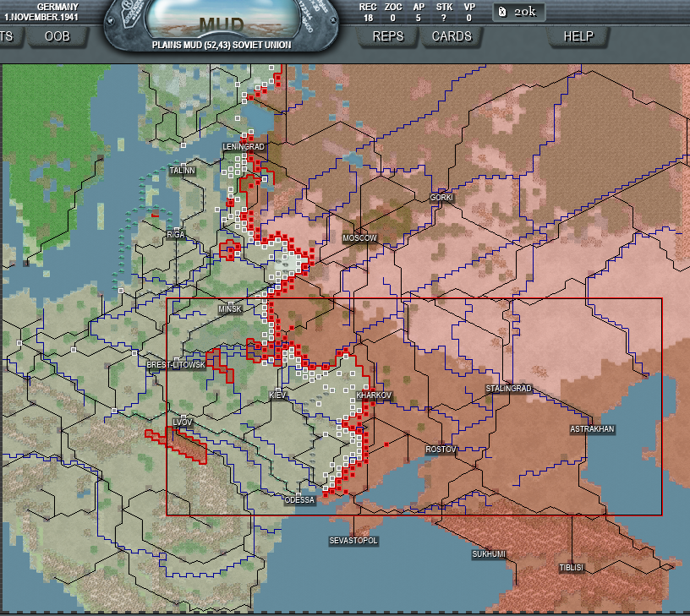This screenshot has height=616, width=690.
Task: Select the Moscow city label on map
Action: pyautogui.click(x=359, y=238)
